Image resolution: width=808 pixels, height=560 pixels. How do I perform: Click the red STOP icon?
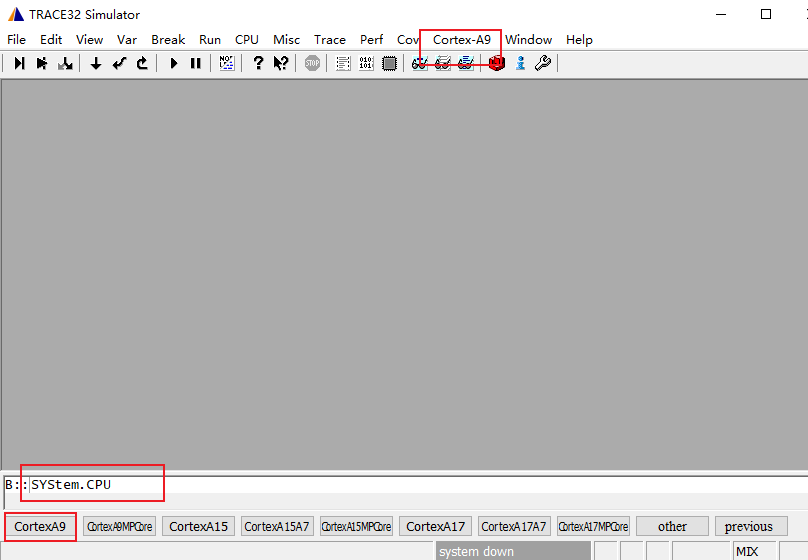point(312,63)
